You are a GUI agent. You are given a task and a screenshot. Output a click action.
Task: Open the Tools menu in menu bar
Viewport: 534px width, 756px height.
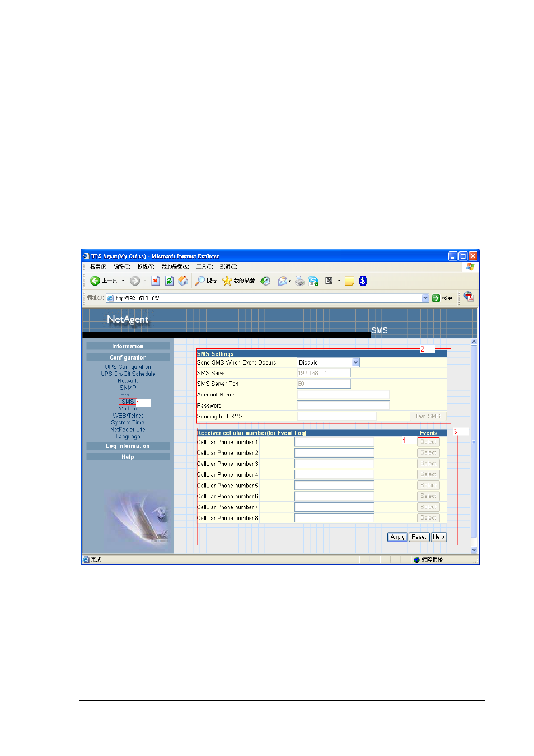204,267
